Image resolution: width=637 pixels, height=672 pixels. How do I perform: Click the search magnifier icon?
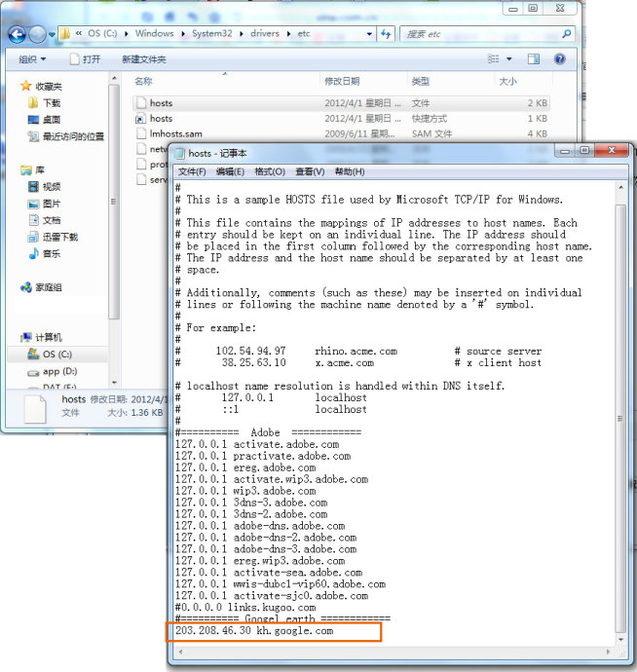[566, 33]
